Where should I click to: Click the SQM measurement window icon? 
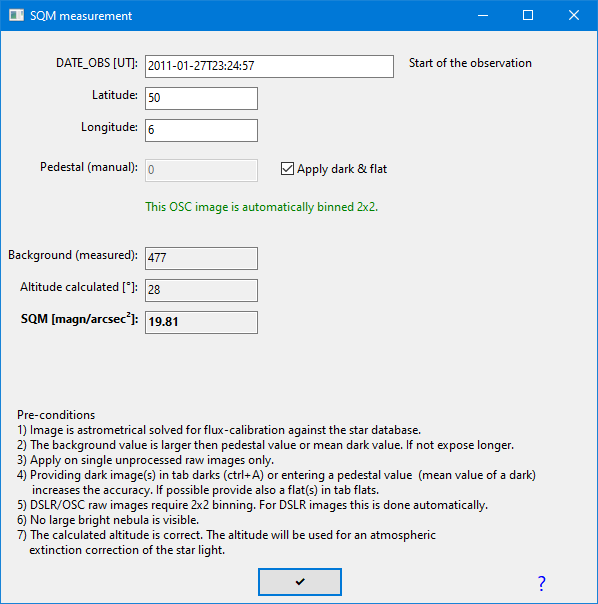point(17,15)
